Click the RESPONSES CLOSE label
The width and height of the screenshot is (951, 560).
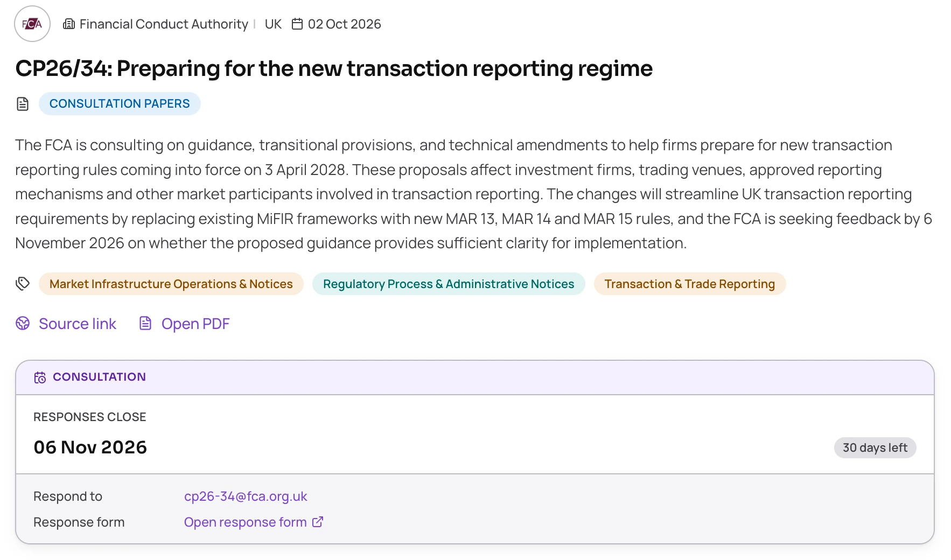point(90,417)
